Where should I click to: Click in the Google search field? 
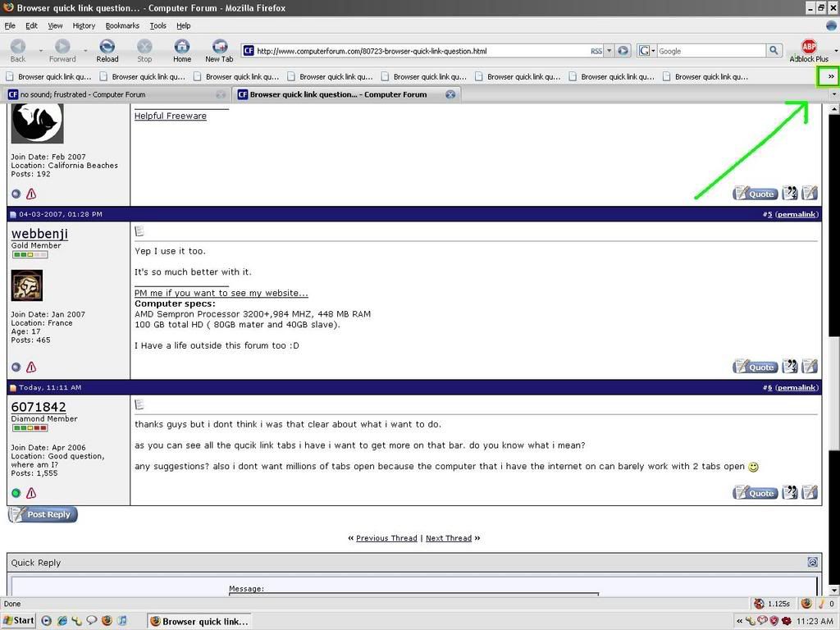(710, 51)
